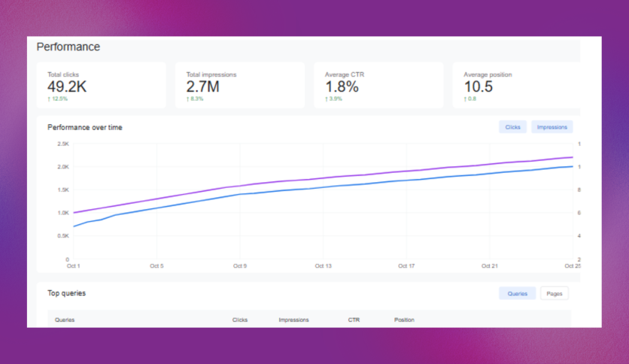Sort table by CTR column header
The width and height of the screenshot is (629, 364).
point(354,320)
